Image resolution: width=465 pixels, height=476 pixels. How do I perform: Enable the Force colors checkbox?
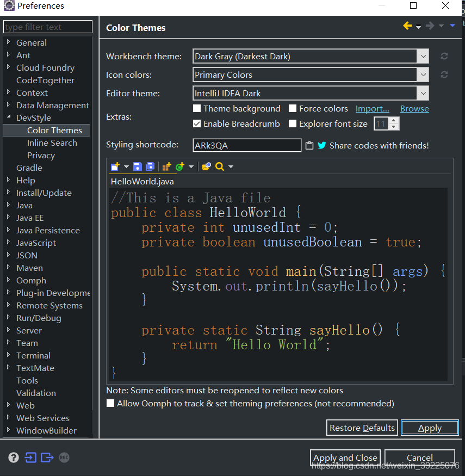[x=292, y=108]
